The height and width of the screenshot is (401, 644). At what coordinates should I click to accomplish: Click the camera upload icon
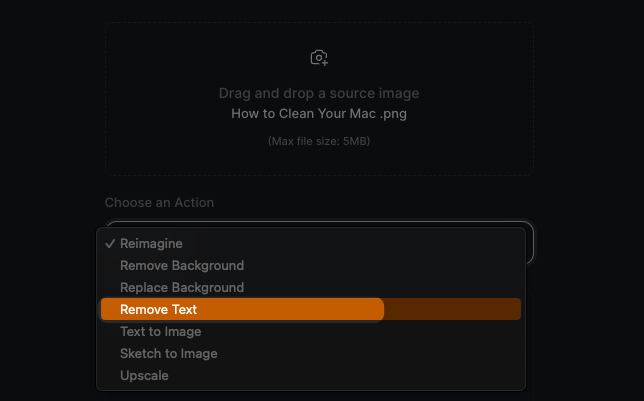(x=319, y=58)
